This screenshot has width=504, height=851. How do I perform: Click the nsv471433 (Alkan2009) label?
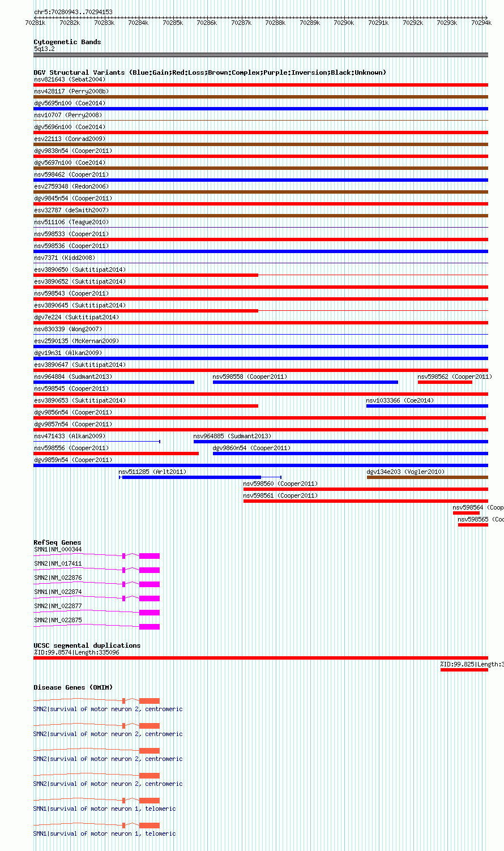coord(70,437)
